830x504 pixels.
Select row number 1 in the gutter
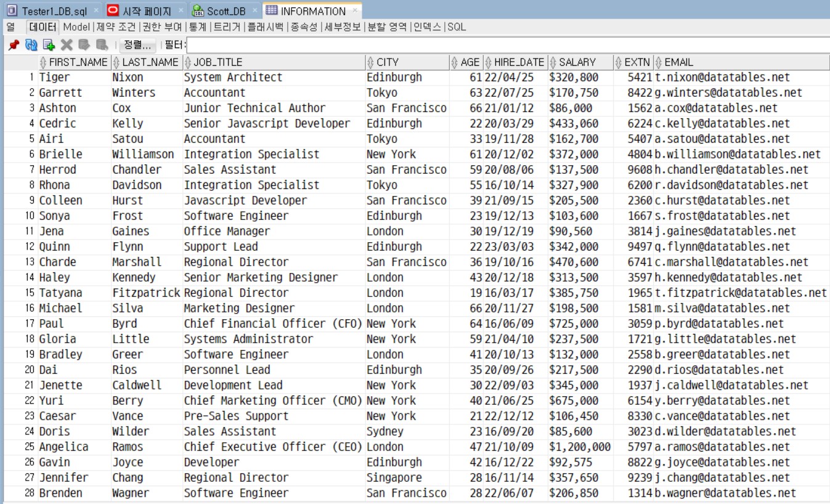[20, 78]
